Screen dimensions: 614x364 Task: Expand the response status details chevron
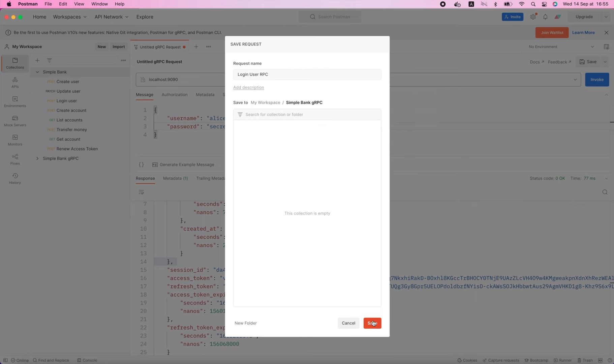click(606, 179)
